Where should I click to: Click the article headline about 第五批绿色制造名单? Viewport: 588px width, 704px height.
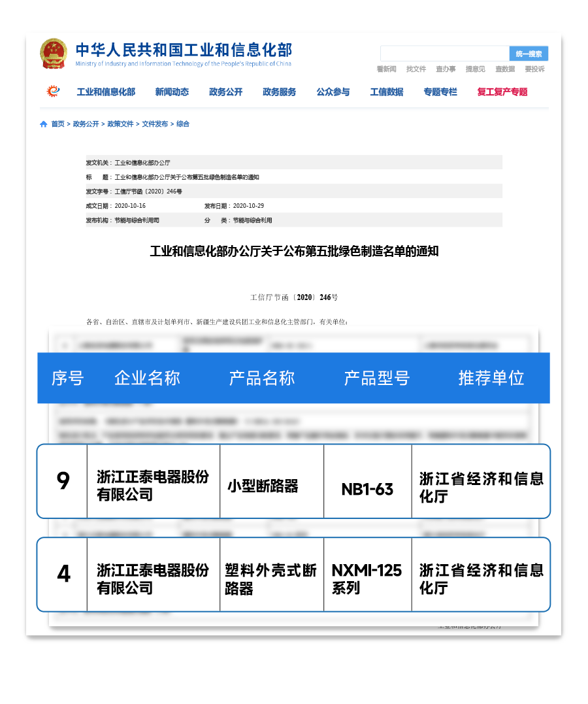294,251
